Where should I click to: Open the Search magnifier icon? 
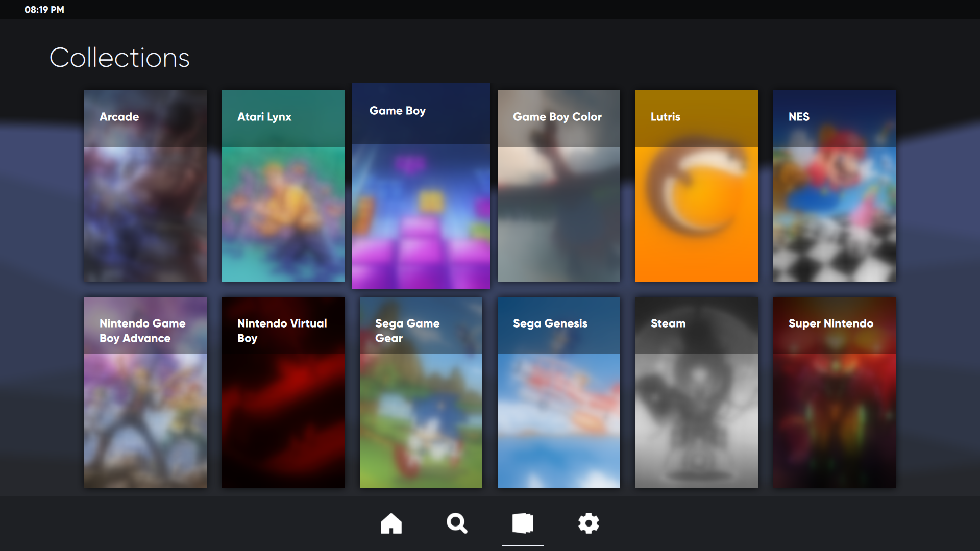(456, 523)
